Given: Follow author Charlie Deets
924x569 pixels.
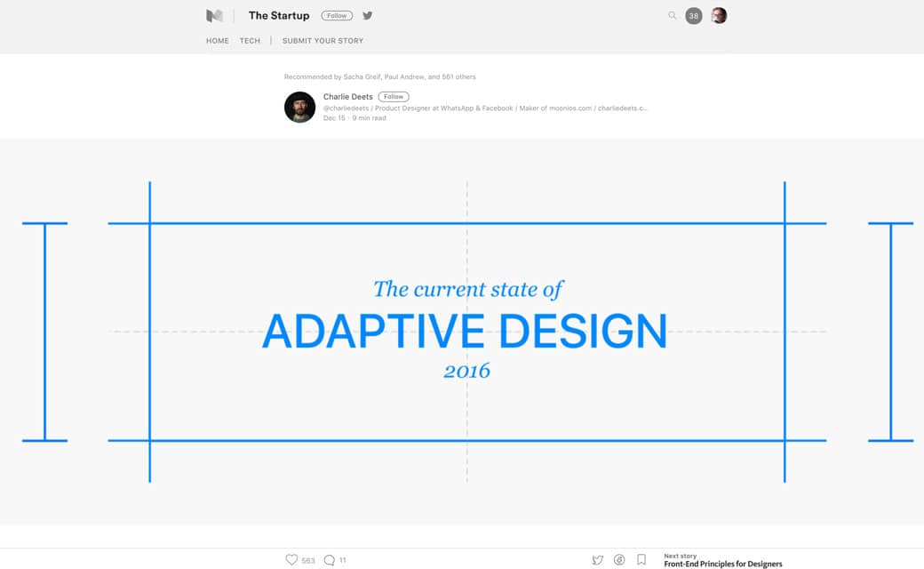Looking at the screenshot, I should click(394, 97).
